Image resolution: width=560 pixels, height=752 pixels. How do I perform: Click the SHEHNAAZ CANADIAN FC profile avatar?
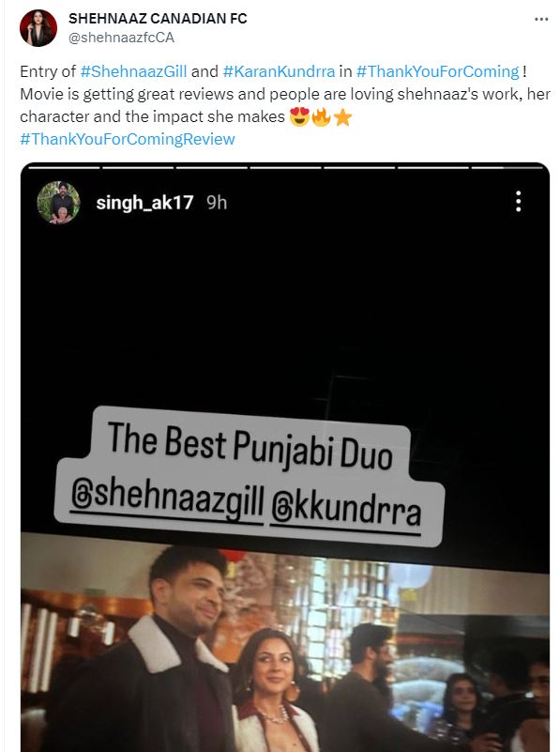(x=38, y=28)
